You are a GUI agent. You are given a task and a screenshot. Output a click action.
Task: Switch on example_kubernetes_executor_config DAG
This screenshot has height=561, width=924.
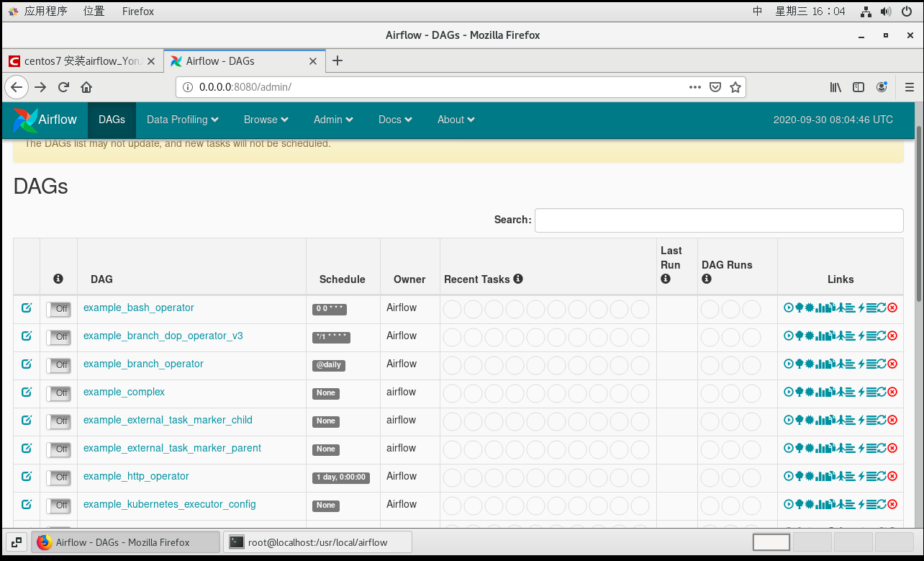[x=58, y=506]
